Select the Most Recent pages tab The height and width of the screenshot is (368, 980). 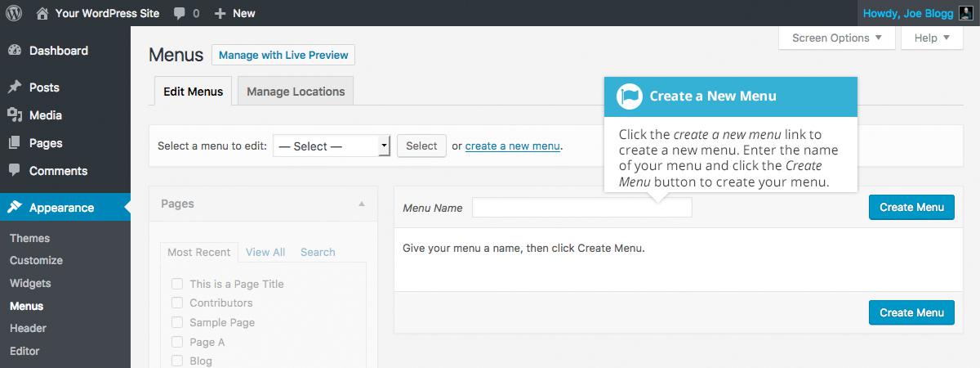point(198,252)
